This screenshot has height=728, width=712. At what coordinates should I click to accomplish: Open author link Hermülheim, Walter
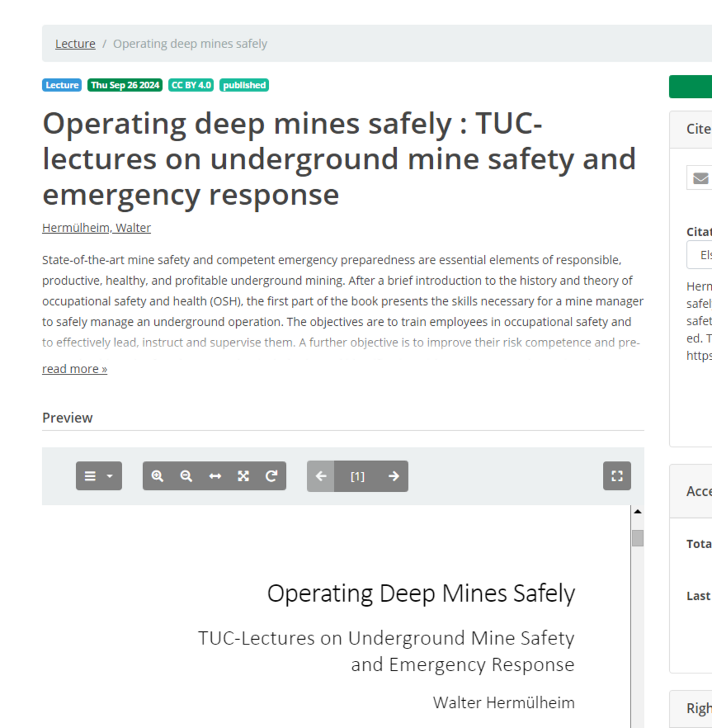click(97, 228)
